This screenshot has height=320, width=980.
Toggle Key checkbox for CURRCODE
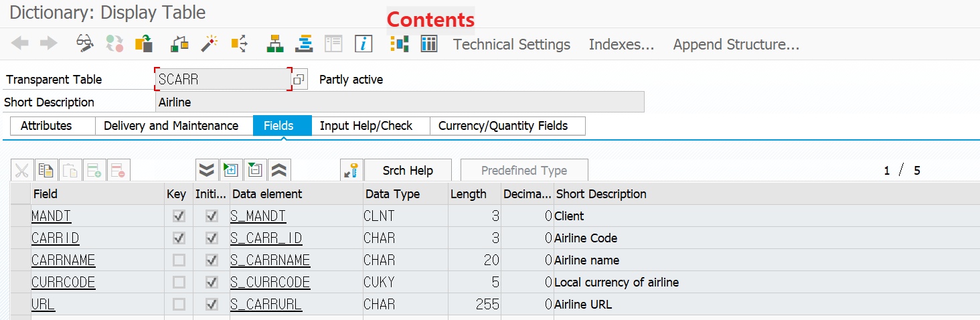[179, 283]
